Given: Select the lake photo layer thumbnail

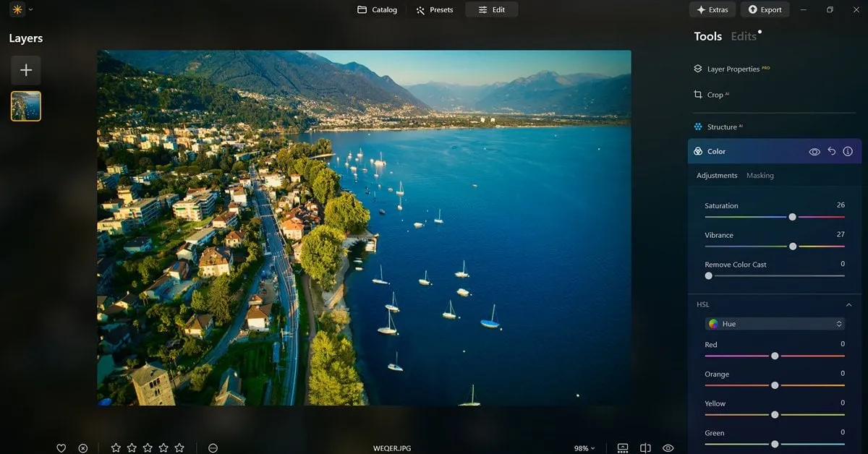Looking at the screenshot, I should coord(26,106).
